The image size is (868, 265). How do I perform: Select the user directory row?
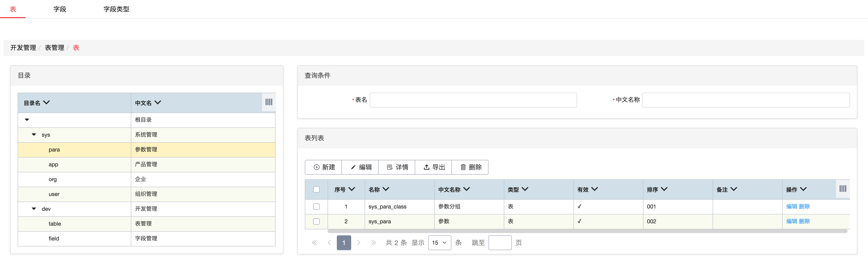[x=147, y=194]
